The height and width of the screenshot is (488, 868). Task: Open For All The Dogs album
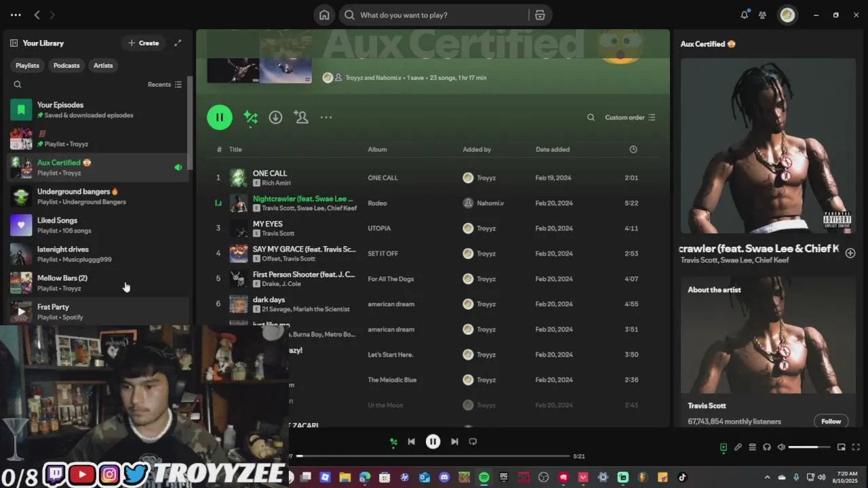pos(391,279)
